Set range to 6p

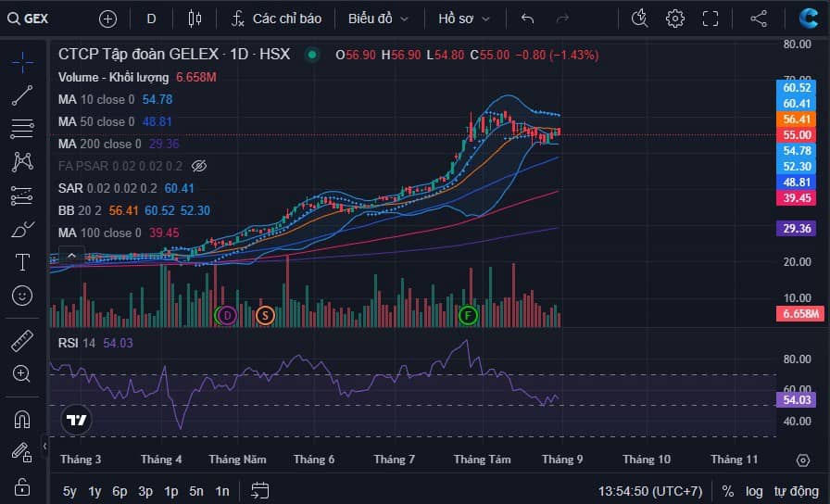click(x=119, y=491)
